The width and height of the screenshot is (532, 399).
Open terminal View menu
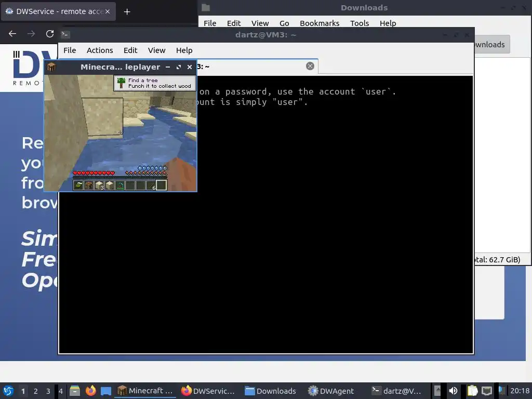tap(156, 50)
